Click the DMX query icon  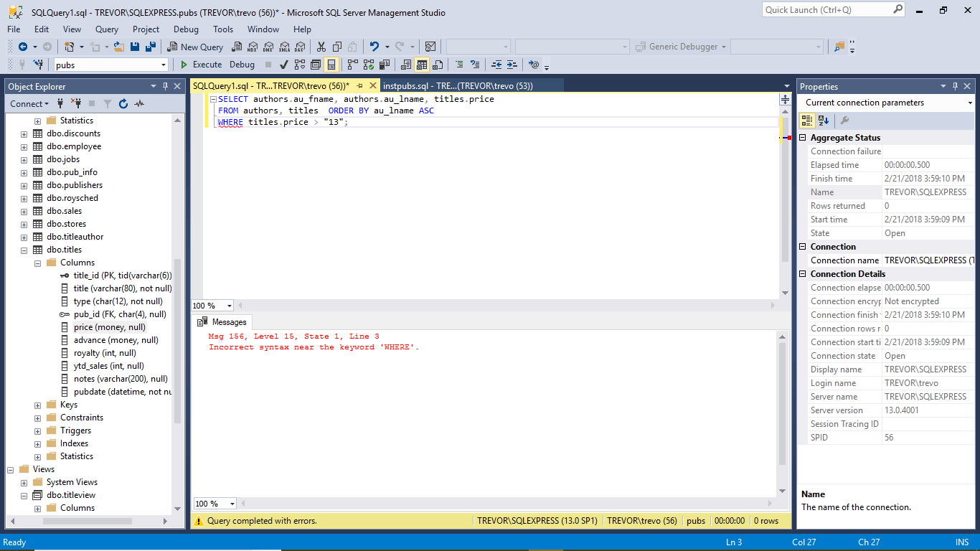click(x=268, y=47)
